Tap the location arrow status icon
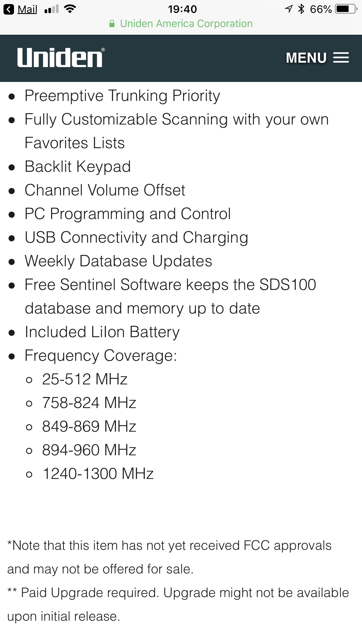The height and width of the screenshot is (644, 362). tap(289, 9)
